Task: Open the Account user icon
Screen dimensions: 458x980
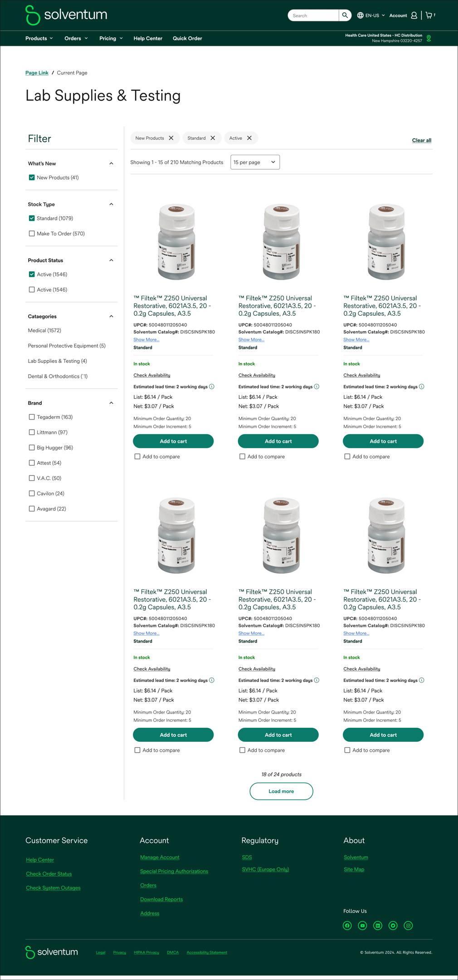Action: click(x=414, y=15)
